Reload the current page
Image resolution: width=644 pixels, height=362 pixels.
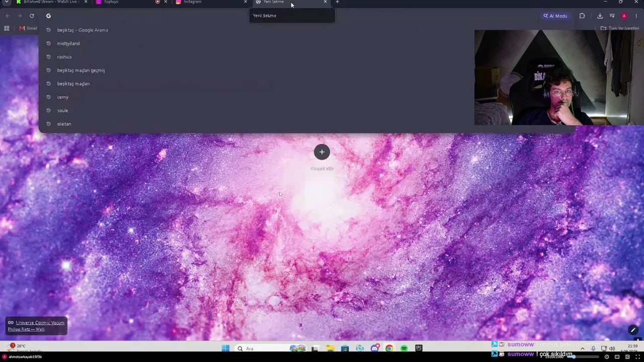[32, 16]
